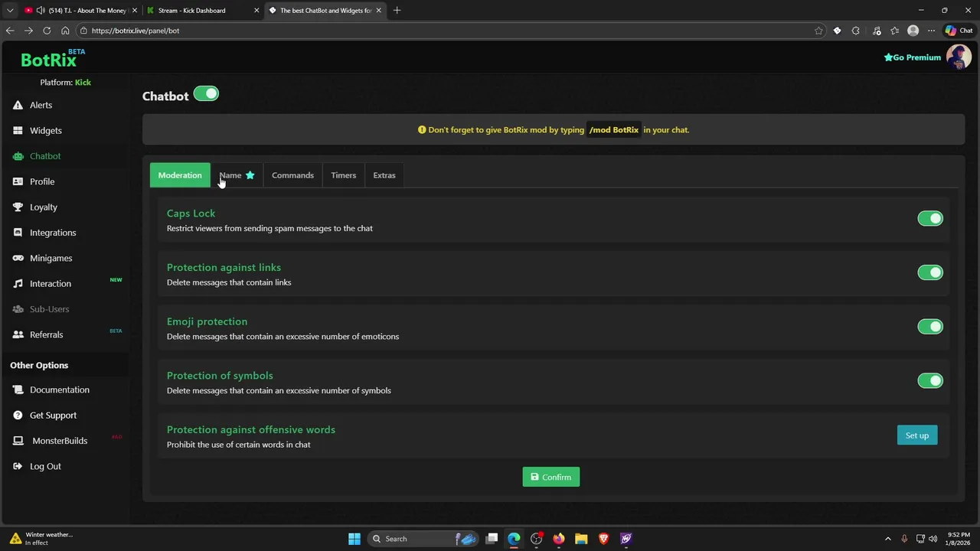Click the user profile avatar
Viewport: 980px width, 551px height.
[x=959, y=57]
